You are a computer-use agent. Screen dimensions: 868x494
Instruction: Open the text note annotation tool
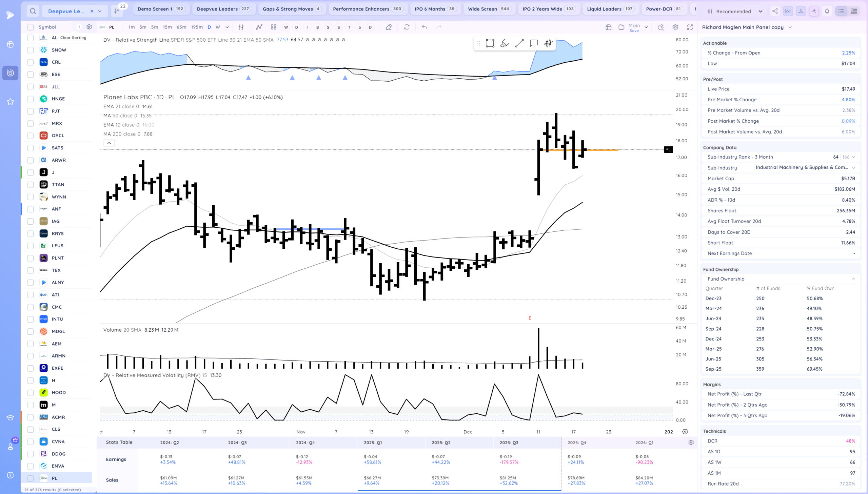point(534,43)
